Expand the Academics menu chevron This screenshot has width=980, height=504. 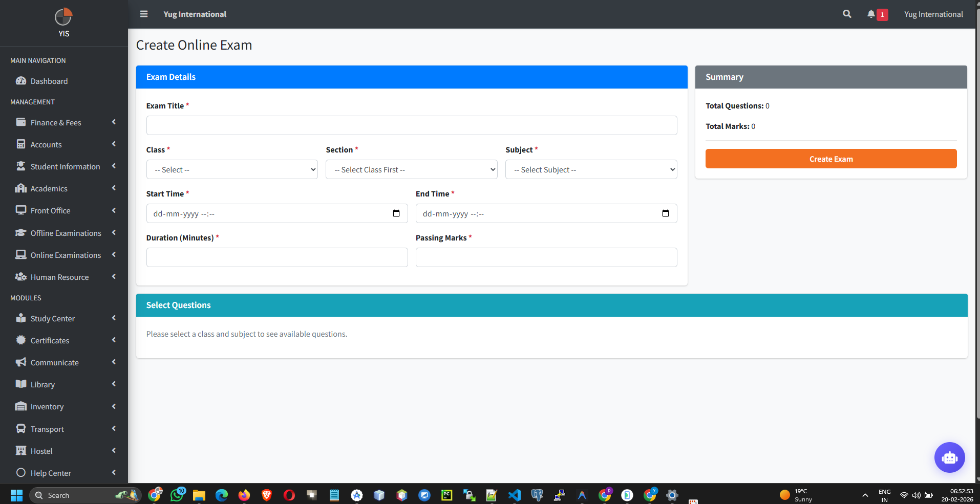pos(113,188)
